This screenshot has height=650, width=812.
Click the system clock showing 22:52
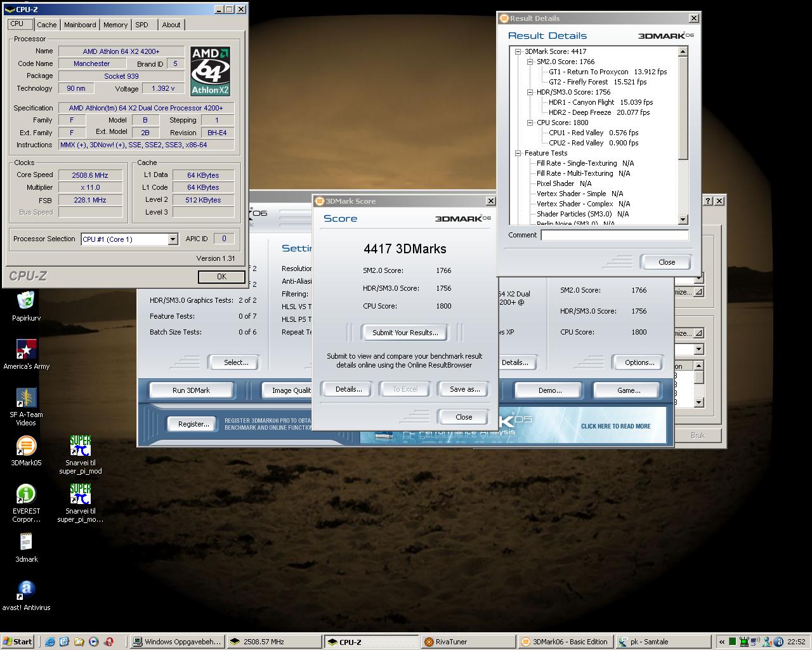click(796, 642)
